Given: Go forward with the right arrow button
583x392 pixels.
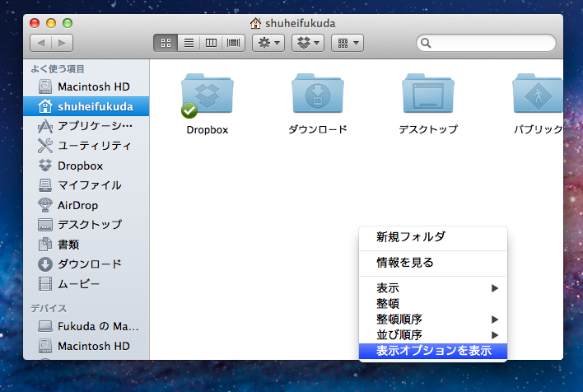Looking at the screenshot, I should click(62, 43).
